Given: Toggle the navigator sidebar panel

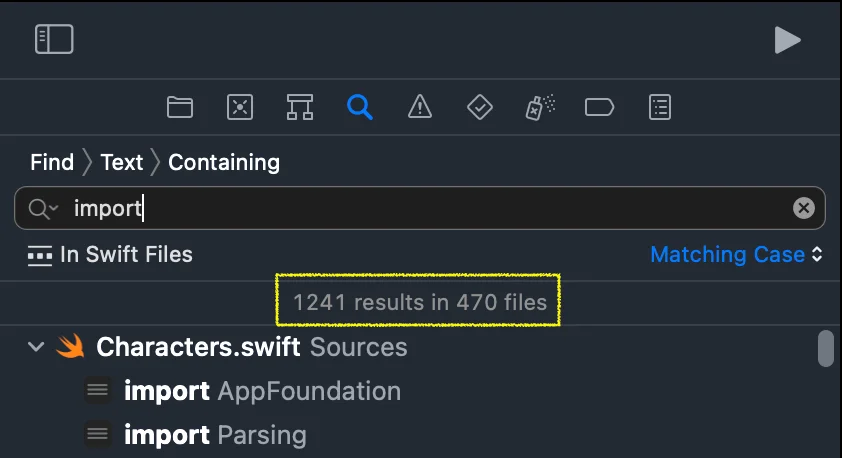Looking at the screenshot, I should coord(54,39).
